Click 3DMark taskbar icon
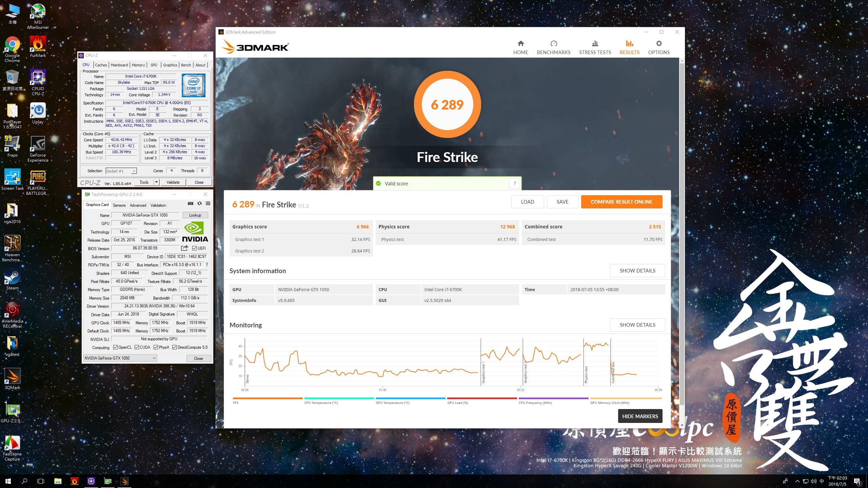Screen dimensions: 868x488 pos(124,481)
